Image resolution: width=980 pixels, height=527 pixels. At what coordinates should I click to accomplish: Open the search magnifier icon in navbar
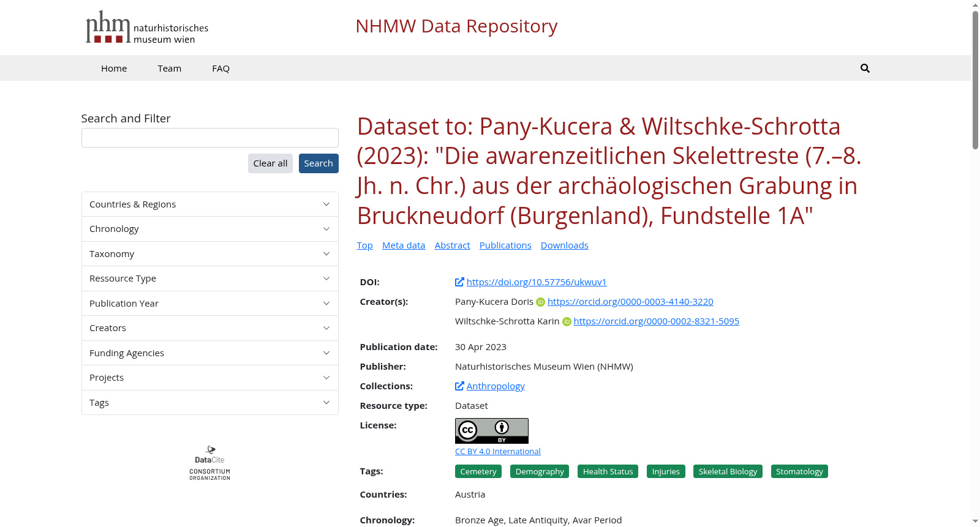tap(865, 68)
